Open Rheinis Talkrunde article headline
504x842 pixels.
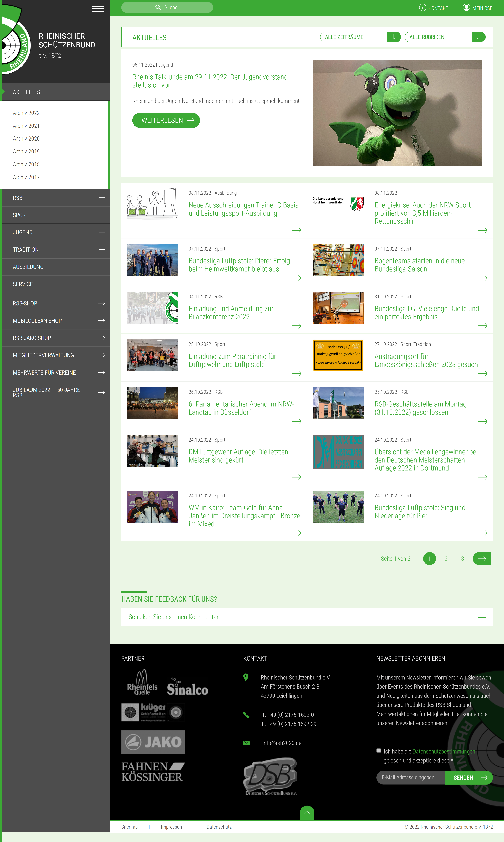pos(210,81)
